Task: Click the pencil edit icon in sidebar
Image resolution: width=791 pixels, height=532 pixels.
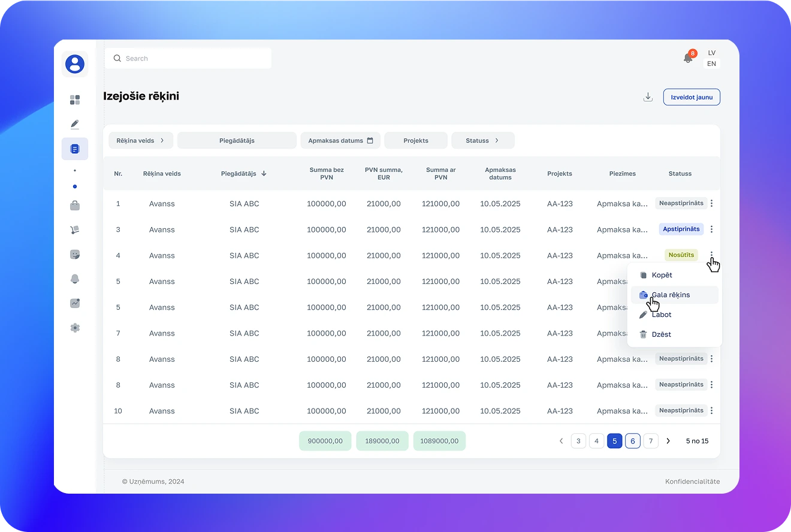Action: 75,125
